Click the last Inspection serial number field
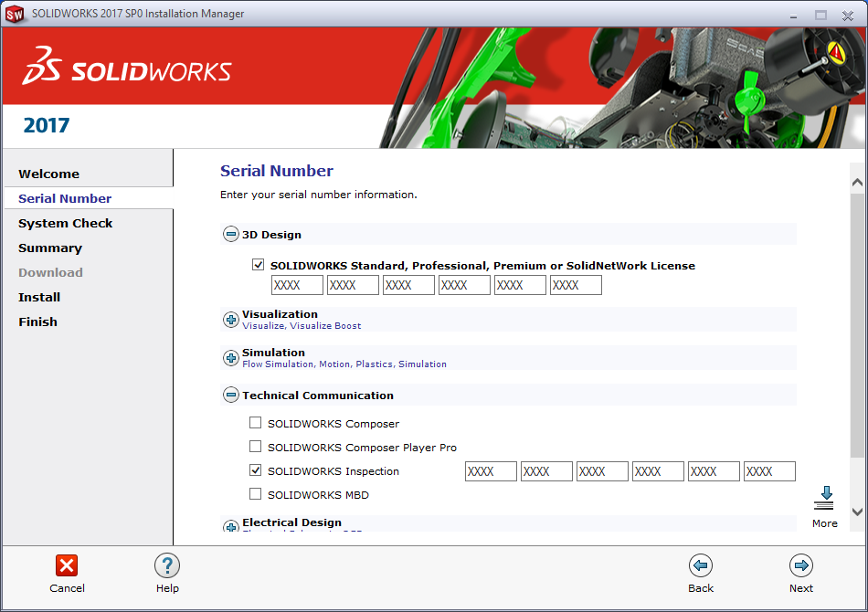 point(769,471)
